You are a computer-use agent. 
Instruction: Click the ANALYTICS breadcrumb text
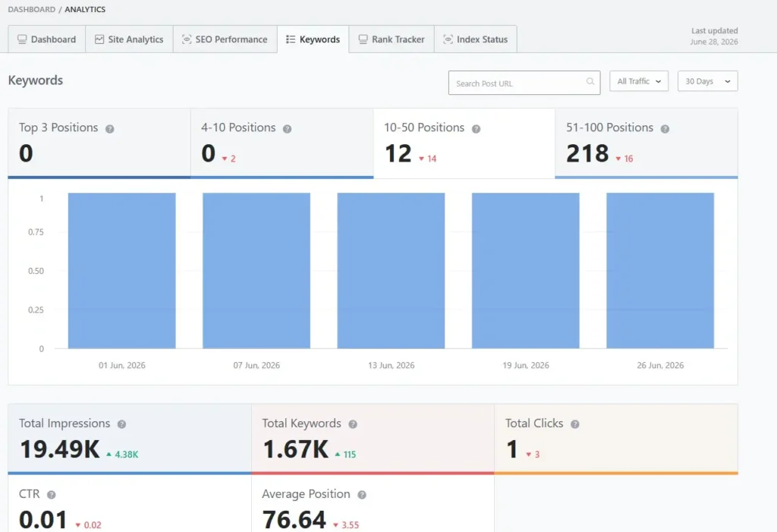click(85, 9)
